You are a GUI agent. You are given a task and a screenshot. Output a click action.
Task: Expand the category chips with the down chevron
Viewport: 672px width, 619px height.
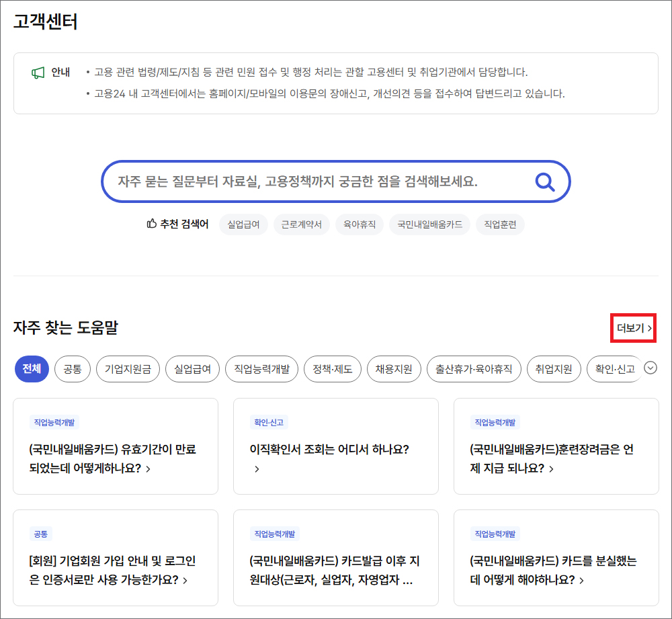(649, 368)
